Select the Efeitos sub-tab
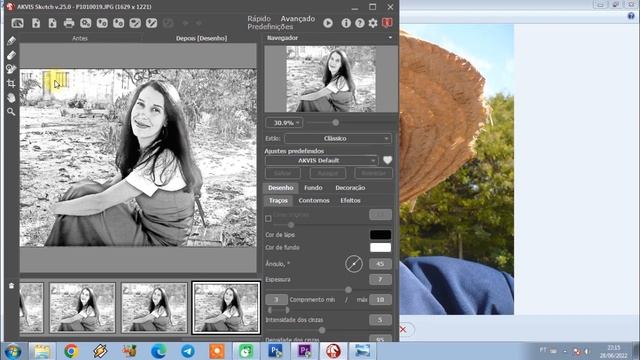Screen dimensions: 640x360 [350, 200]
